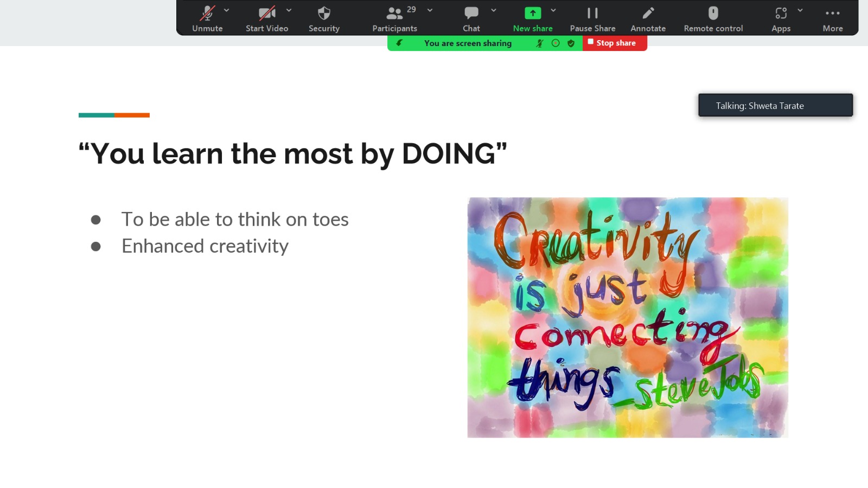Start a New share
The width and height of the screenshot is (868, 488).
point(532,19)
